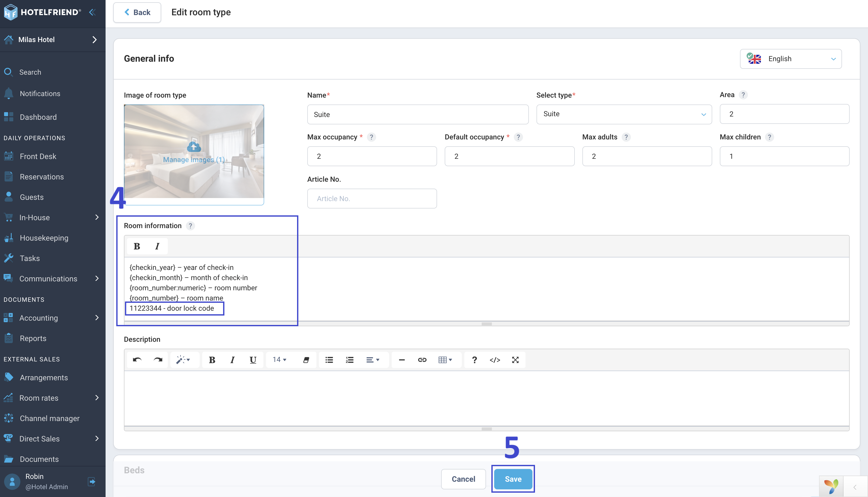Click the eraser remove-formatting icon

click(x=306, y=360)
